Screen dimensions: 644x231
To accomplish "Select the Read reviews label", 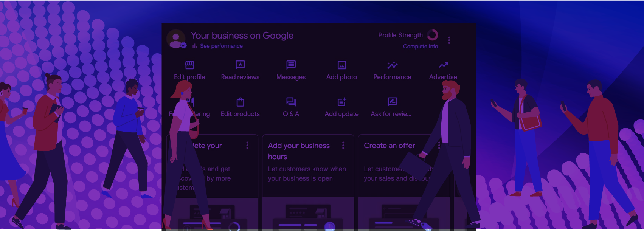I will [240, 77].
